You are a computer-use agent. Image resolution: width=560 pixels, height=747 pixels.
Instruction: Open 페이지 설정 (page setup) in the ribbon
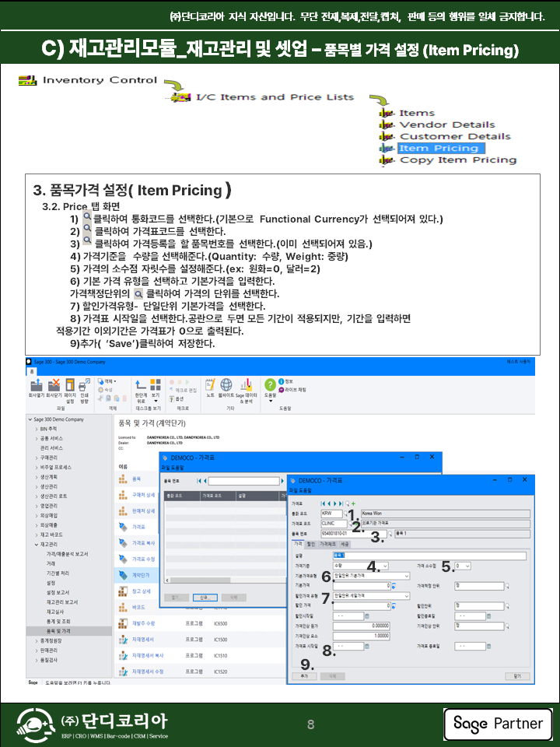tap(70, 385)
